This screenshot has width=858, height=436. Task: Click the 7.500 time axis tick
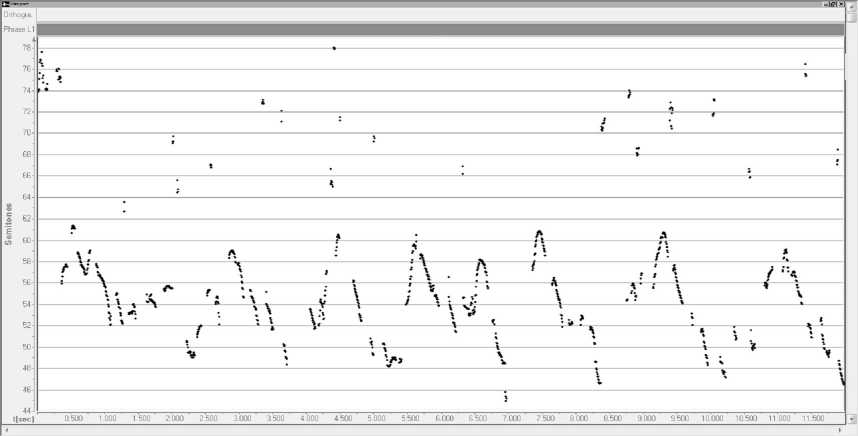(x=545, y=418)
